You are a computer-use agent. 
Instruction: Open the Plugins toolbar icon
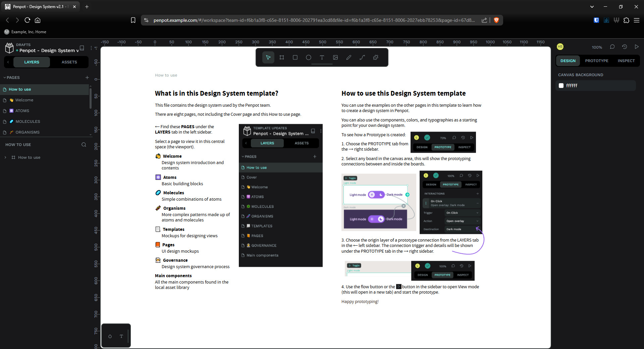pyautogui.click(x=376, y=57)
